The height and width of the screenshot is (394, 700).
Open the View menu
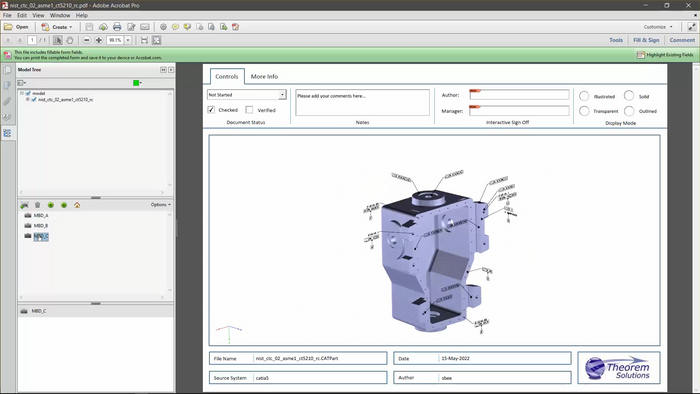tap(38, 15)
